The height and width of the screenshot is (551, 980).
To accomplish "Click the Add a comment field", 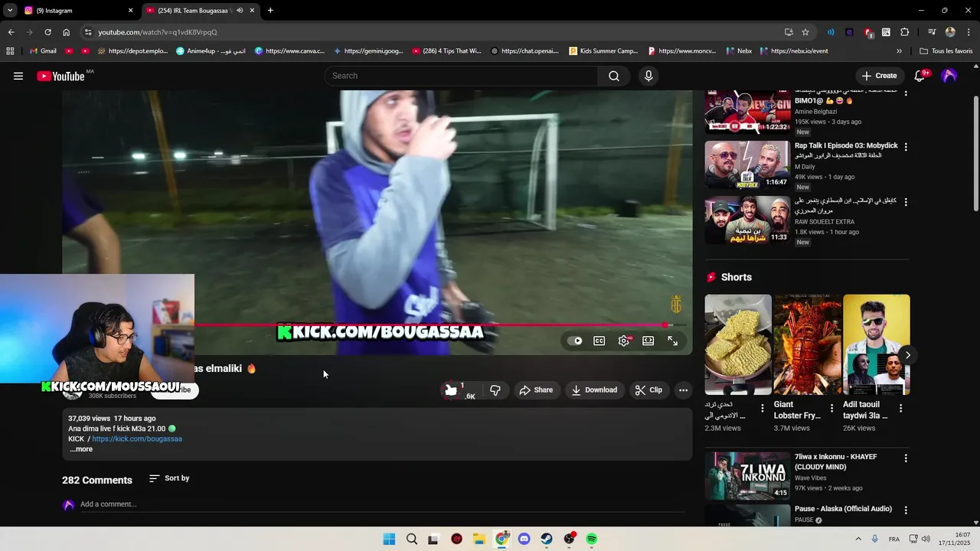I will tap(383, 504).
